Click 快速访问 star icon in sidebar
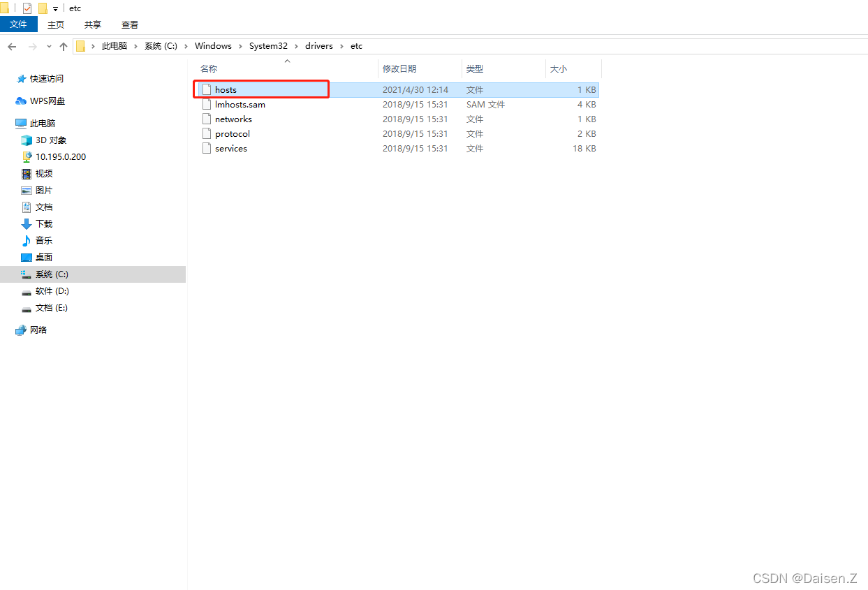 (x=21, y=79)
